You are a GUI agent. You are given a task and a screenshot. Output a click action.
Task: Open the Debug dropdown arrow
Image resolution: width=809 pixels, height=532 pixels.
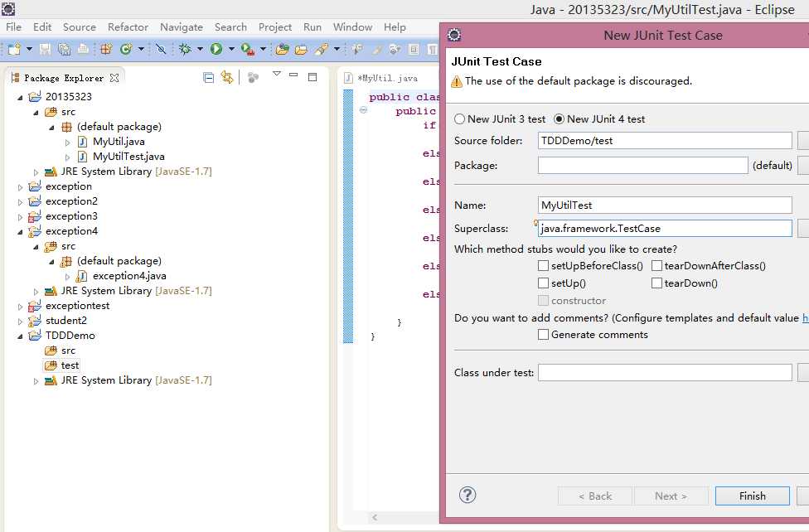point(200,49)
